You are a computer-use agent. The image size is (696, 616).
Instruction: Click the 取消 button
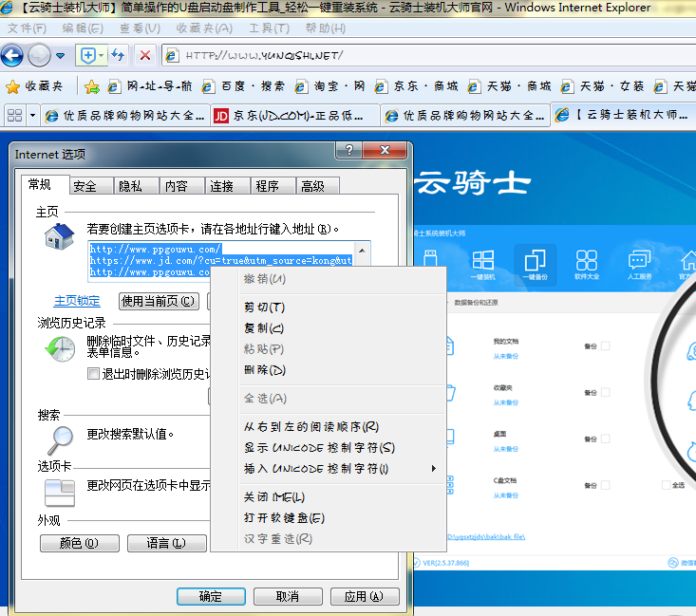pos(288,596)
